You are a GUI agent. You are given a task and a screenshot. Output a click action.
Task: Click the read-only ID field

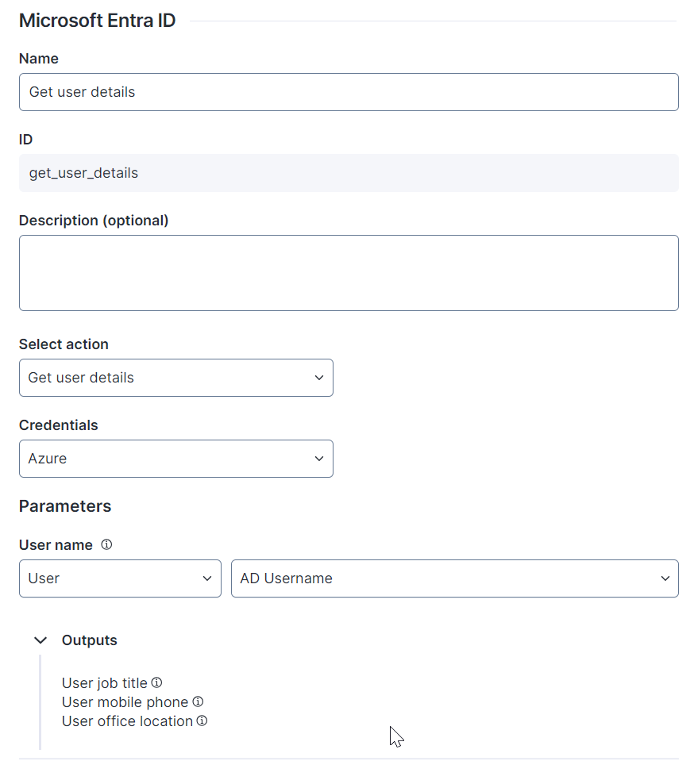(349, 173)
